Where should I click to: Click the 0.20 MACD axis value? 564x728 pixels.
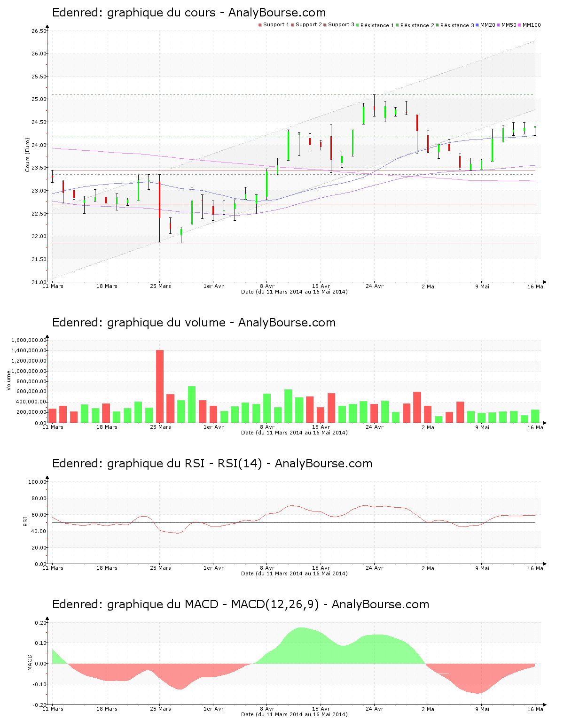point(41,623)
